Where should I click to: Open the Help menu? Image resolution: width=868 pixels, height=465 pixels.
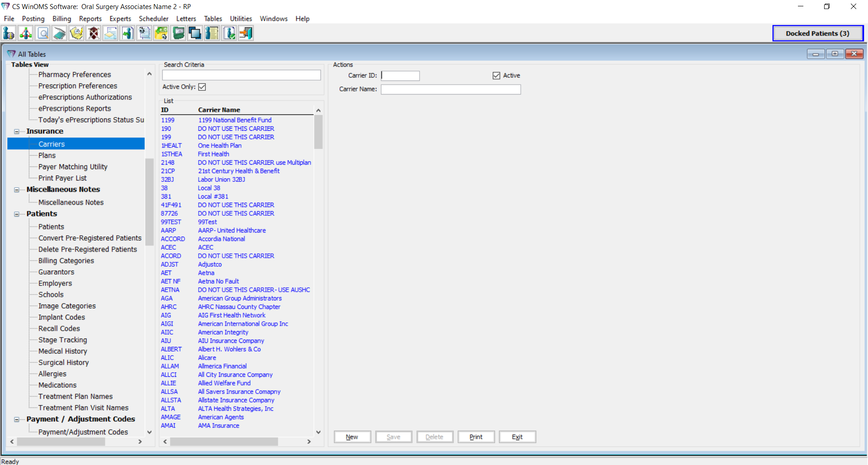pos(302,19)
